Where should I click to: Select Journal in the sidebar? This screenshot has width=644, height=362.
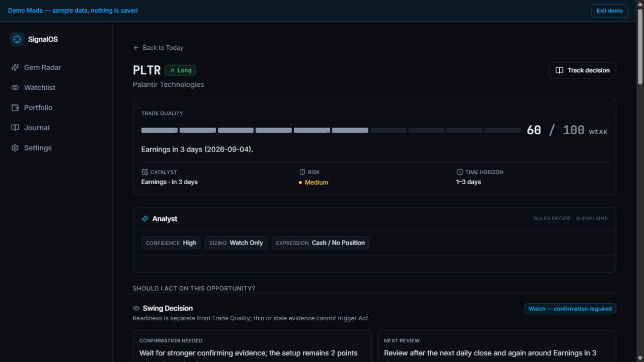pyautogui.click(x=37, y=128)
